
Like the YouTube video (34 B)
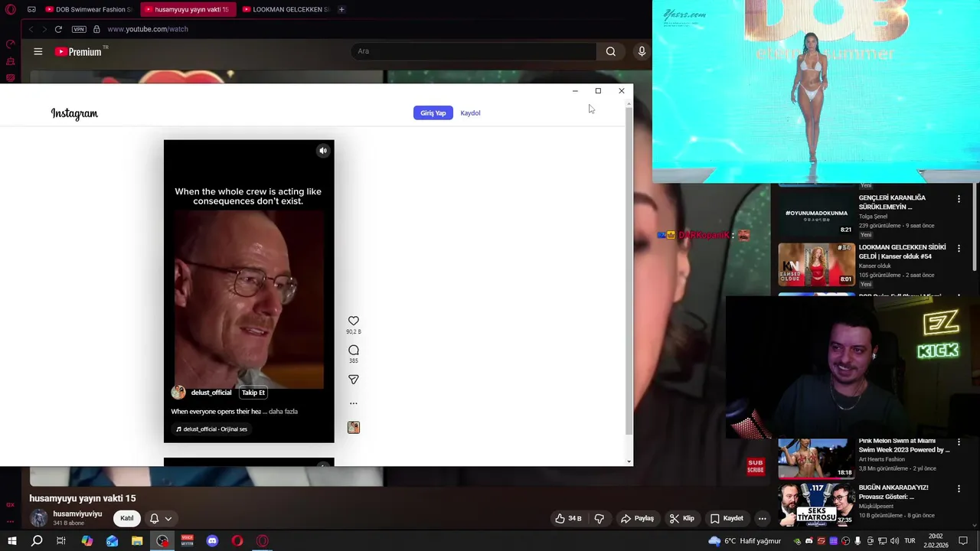(x=568, y=518)
